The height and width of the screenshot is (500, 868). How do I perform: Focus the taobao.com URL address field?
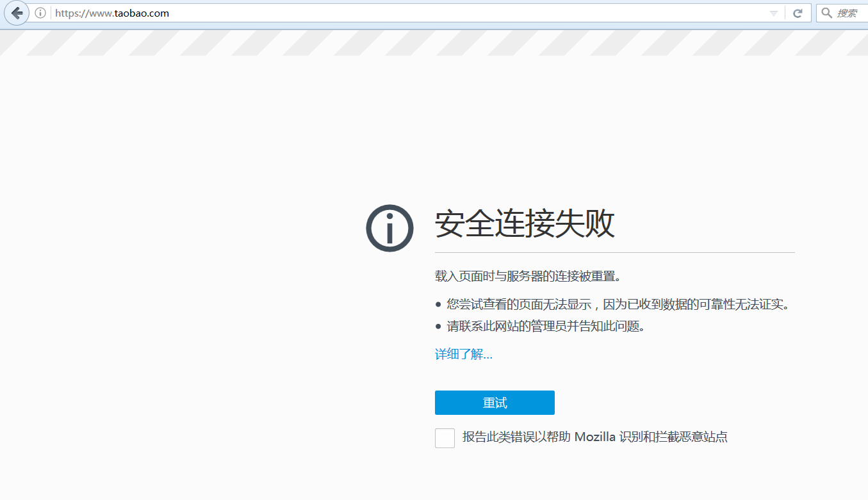tap(384, 13)
